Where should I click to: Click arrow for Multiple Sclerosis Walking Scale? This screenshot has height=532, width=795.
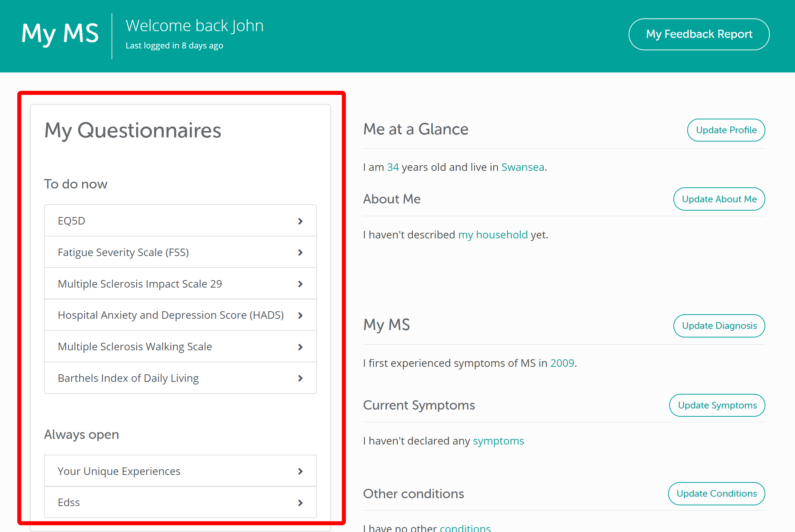click(300, 347)
